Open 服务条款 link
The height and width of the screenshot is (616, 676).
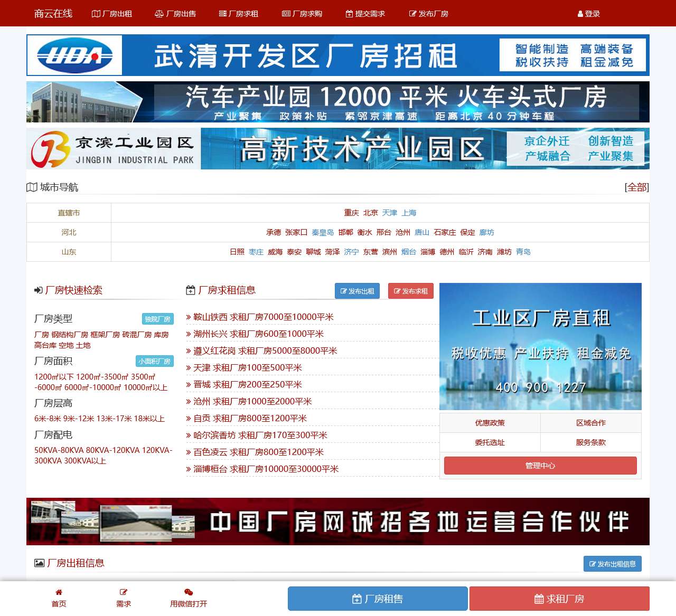[x=591, y=442]
